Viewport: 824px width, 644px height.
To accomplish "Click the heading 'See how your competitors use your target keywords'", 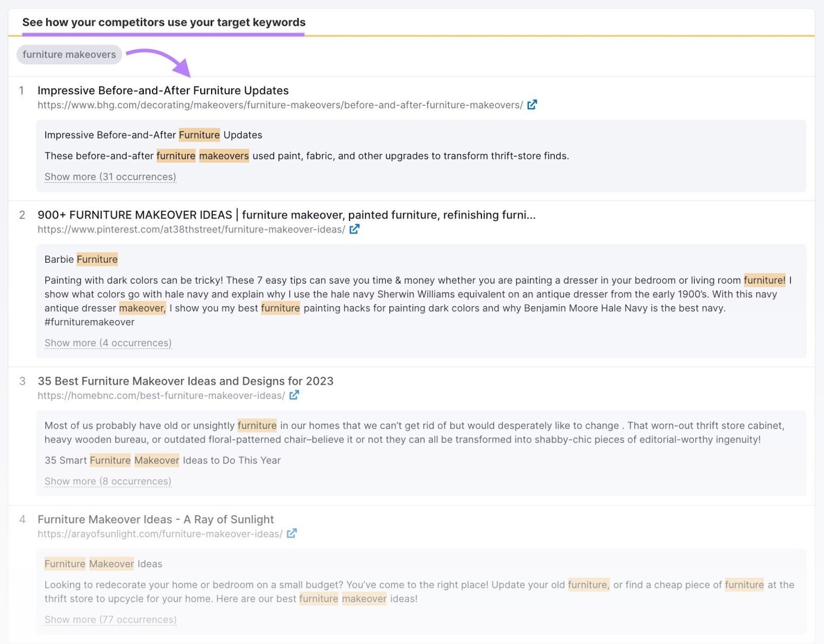I will pos(164,22).
